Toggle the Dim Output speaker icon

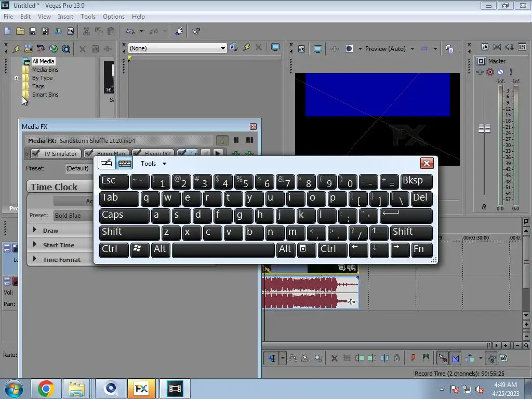pos(510,47)
